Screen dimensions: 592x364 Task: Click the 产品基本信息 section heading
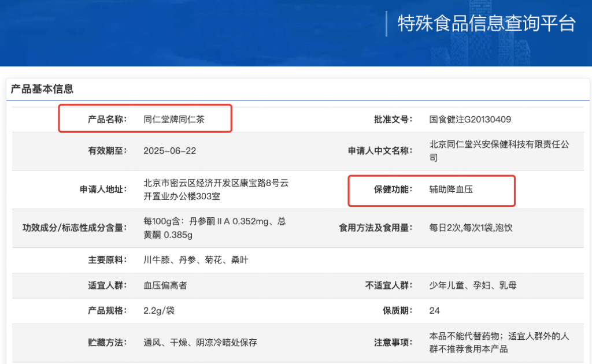point(42,89)
